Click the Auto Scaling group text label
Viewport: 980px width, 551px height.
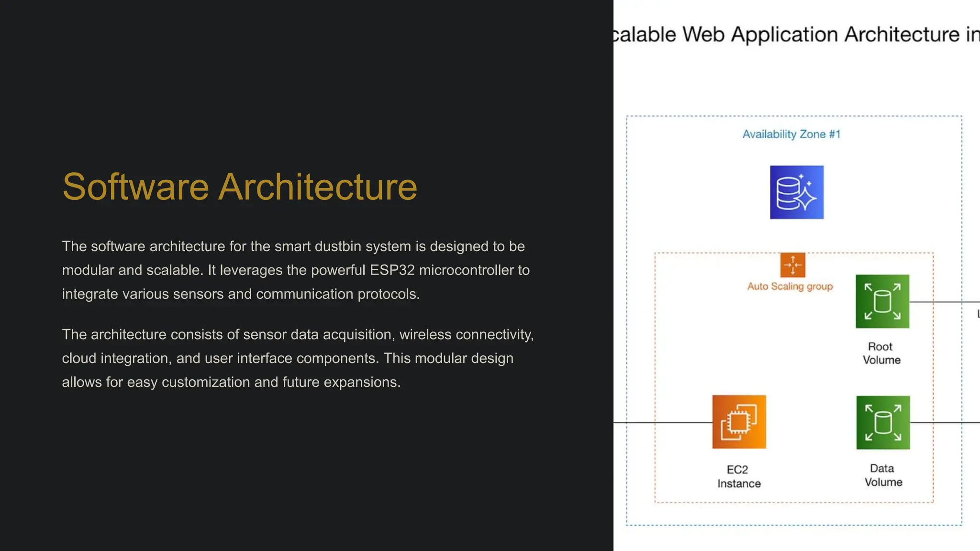pyautogui.click(x=790, y=287)
